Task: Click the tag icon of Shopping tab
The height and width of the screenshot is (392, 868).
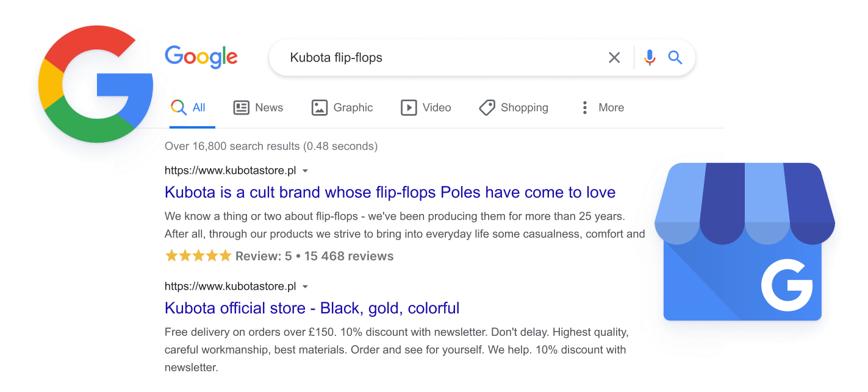Action: point(487,108)
